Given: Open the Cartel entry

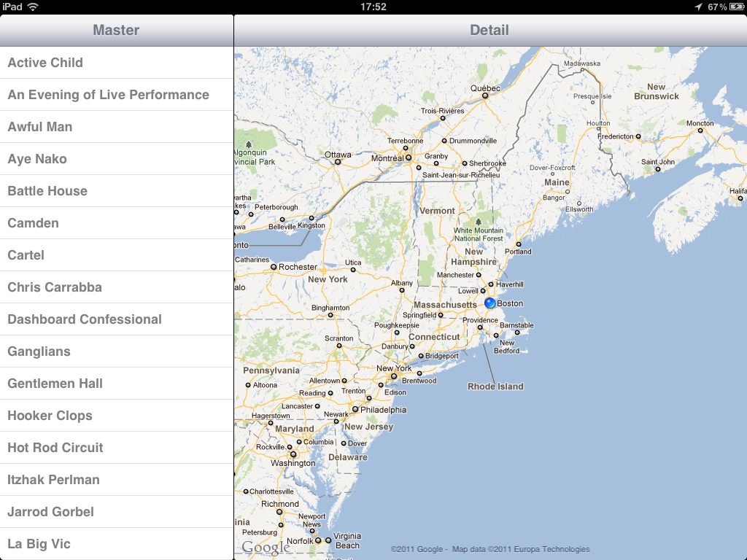Looking at the screenshot, I should click(117, 255).
